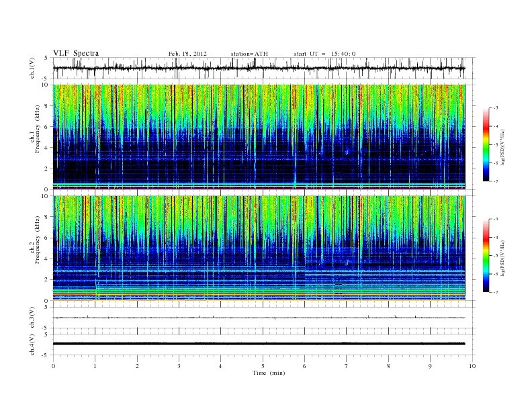Click the time axis tick label "0"
532x411 pixels.
pyautogui.click(x=53, y=366)
